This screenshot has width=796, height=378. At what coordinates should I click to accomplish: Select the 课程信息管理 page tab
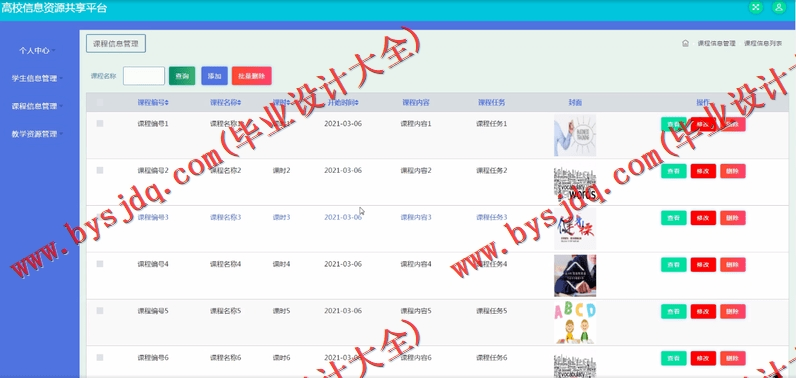click(116, 44)
